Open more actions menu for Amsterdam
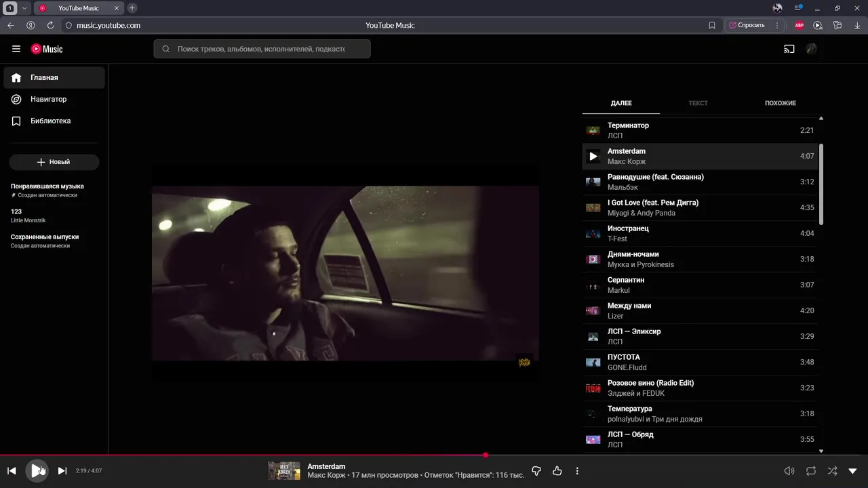868x488 pixels. 577,470
